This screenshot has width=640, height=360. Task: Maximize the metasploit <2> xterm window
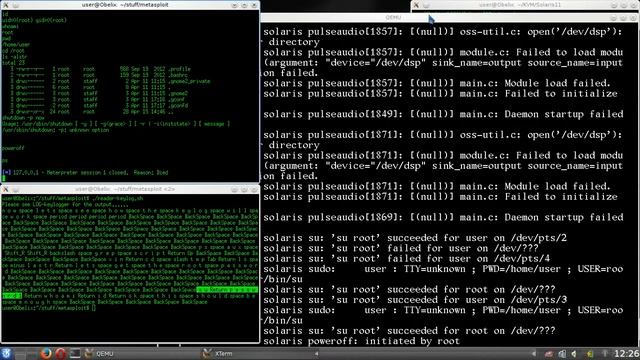[244, 189]
